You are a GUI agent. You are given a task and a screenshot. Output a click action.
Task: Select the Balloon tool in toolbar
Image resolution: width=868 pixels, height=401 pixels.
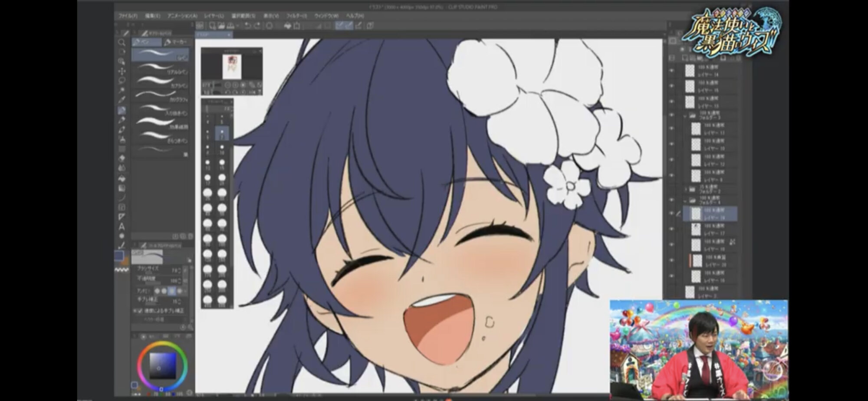(122, 236)
